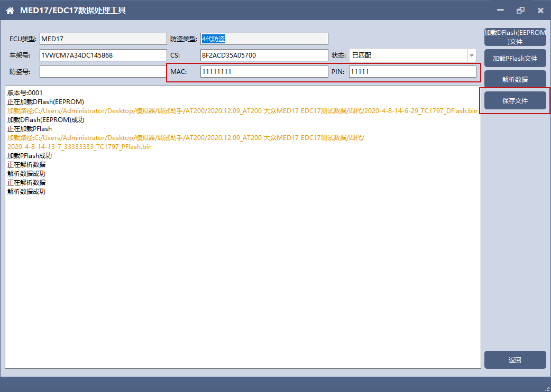This screenshot has width=551, height=392.
Task: Click the last 解析数据成功 log line
Action: click(x=26, y=192)
